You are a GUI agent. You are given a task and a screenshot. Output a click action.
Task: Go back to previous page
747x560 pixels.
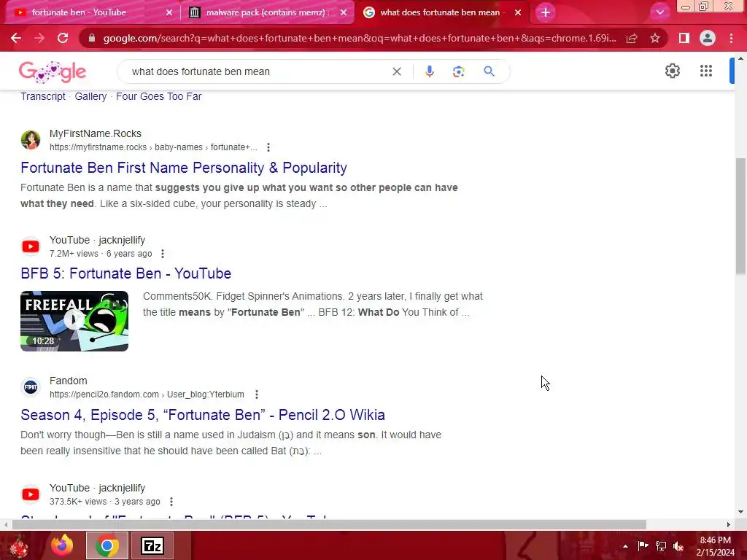click(16, 38)
